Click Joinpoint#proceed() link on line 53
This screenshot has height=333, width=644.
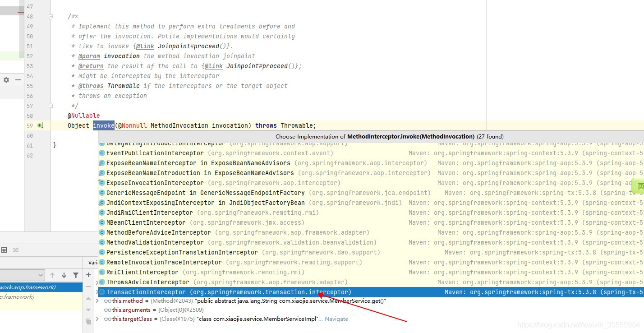(263, 66)
